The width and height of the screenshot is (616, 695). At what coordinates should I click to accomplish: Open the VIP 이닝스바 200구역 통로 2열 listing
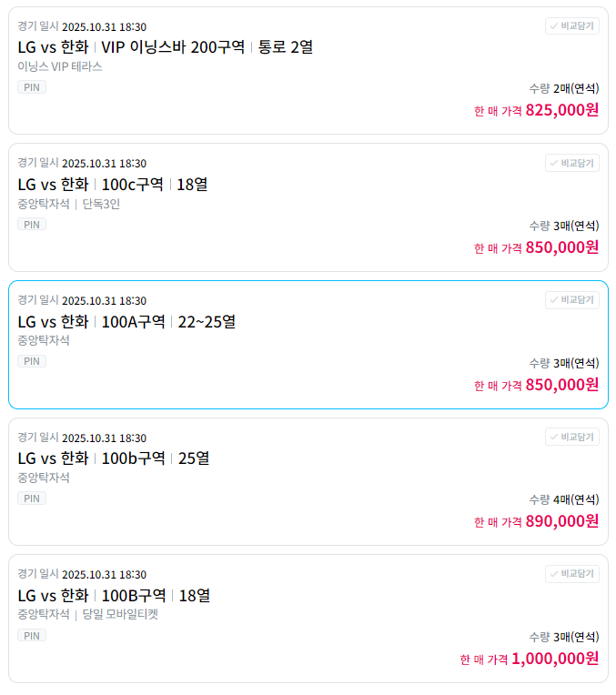(x=165, y=47)
